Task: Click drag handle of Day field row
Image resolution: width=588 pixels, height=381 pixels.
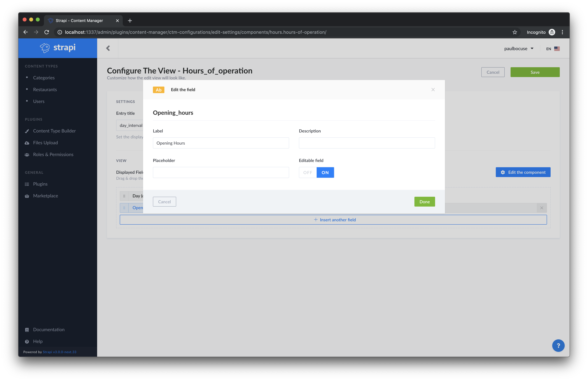Action: tap(124, 196)
